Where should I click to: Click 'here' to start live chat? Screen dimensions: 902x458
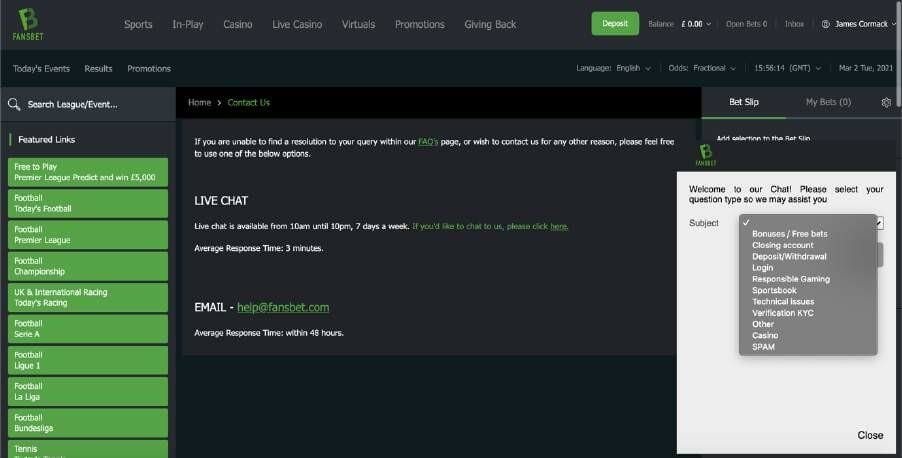(x=559, y=226)
